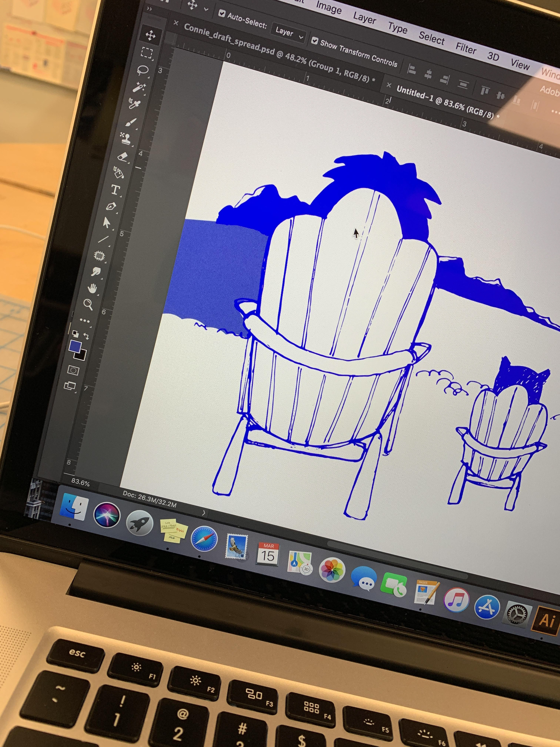Viewport: 560px width, 747px height.
Task: Select the Move tool in toolbar
Action: point(150,35)
